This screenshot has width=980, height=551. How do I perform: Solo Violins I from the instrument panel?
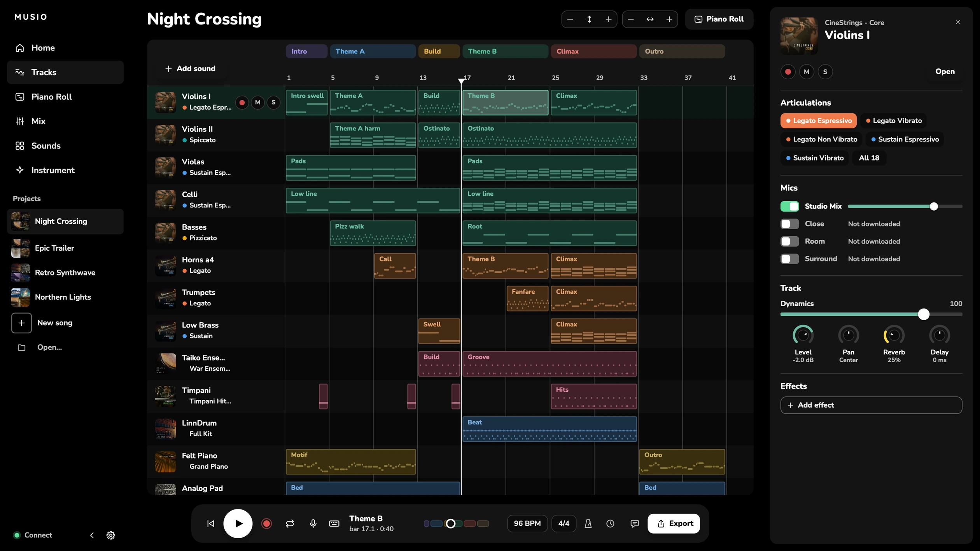tap(825, 71)
